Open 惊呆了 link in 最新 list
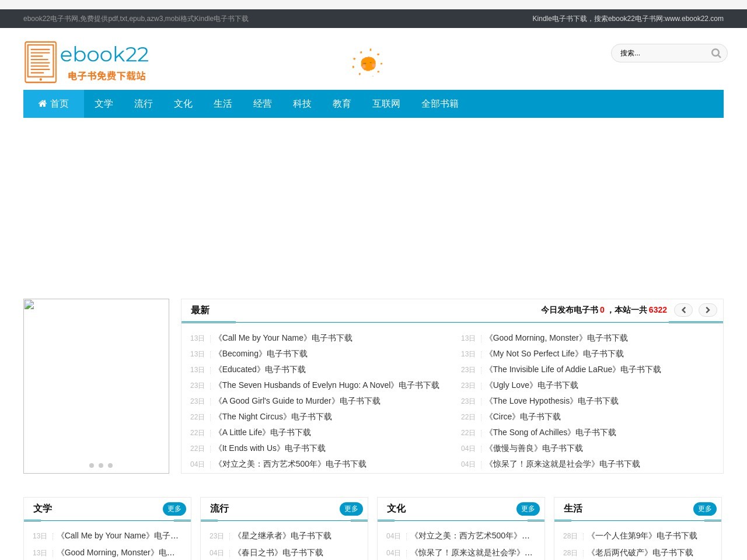The height and width of the screenshot is (560, 747). 563,464
